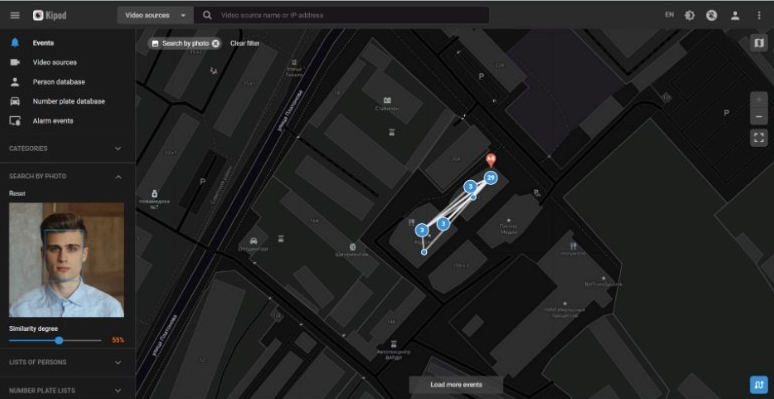774x399 pixels.
Task: Click the globe icon in header
Action: pyautogui.click(x=711, y=15)
